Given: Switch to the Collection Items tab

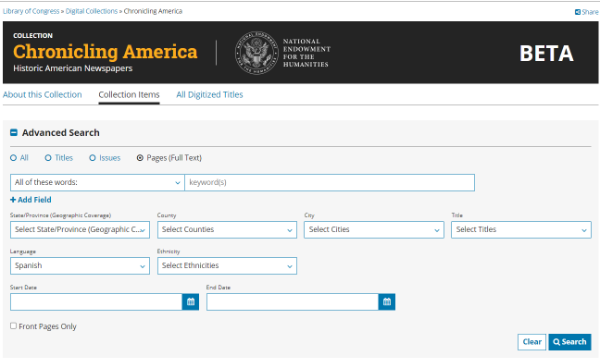Looking at the screenshot, I should tap(129, 95).
